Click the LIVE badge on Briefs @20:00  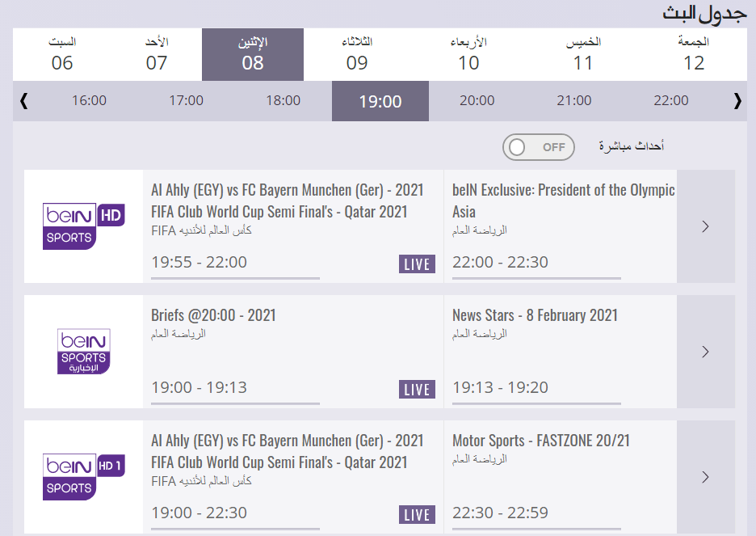417,390
